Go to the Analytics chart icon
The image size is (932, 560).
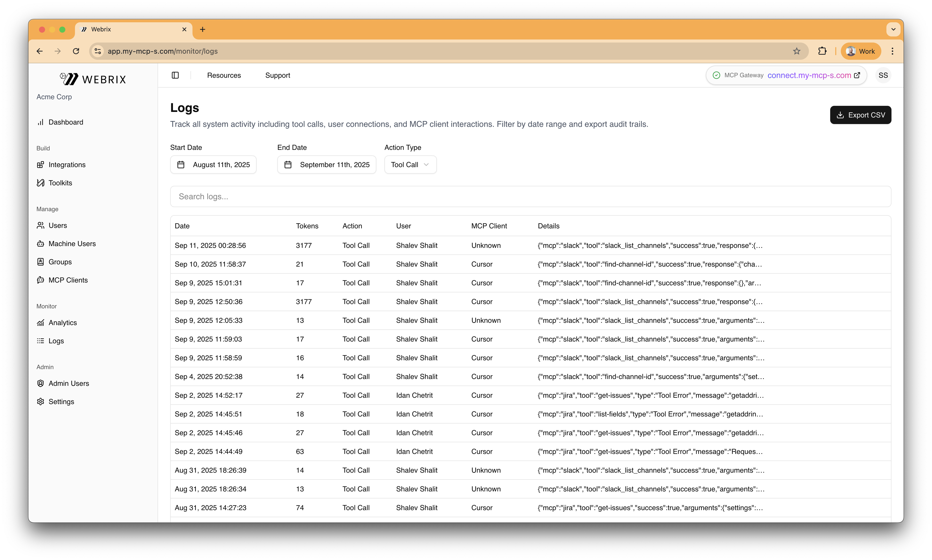pyautogui.click(x=40, y=323)
